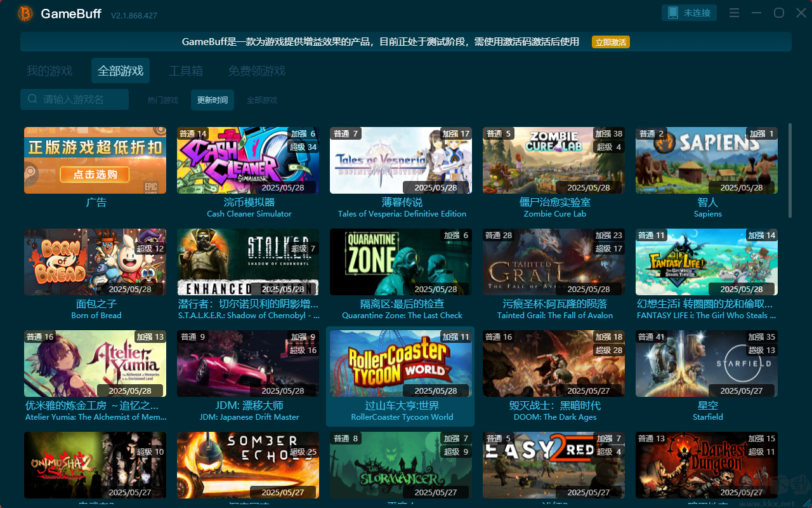This screenshot has width=812, height=508.
Task: Select the Starfield cover image
Action: pyautogui.click(x=707, y=363)
